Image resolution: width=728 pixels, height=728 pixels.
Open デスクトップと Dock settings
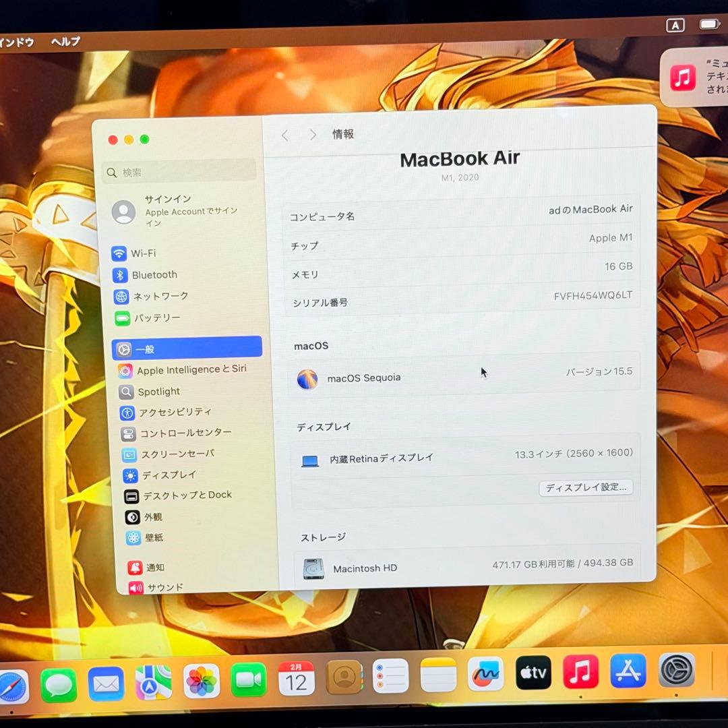[178, 495]
